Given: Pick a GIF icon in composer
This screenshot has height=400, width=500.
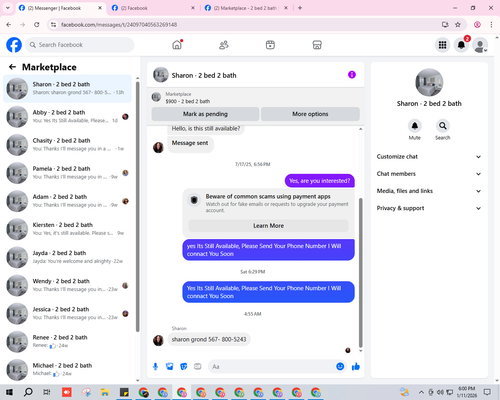Looking at the screenshot, I should (198, 367).
